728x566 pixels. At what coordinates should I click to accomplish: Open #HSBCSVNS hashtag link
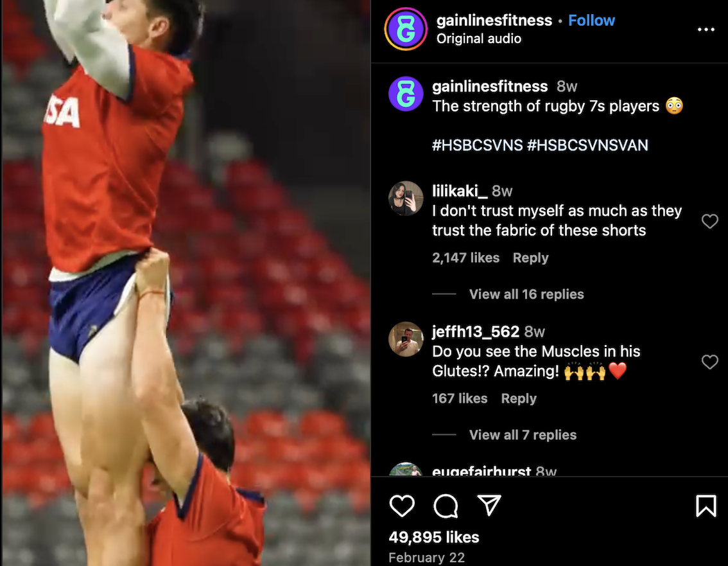[477, 145]
